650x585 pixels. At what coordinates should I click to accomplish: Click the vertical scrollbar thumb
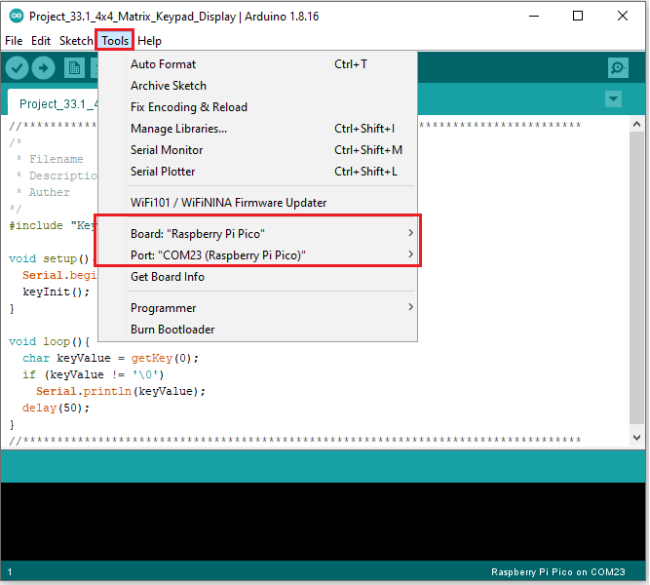click(637, 278)
